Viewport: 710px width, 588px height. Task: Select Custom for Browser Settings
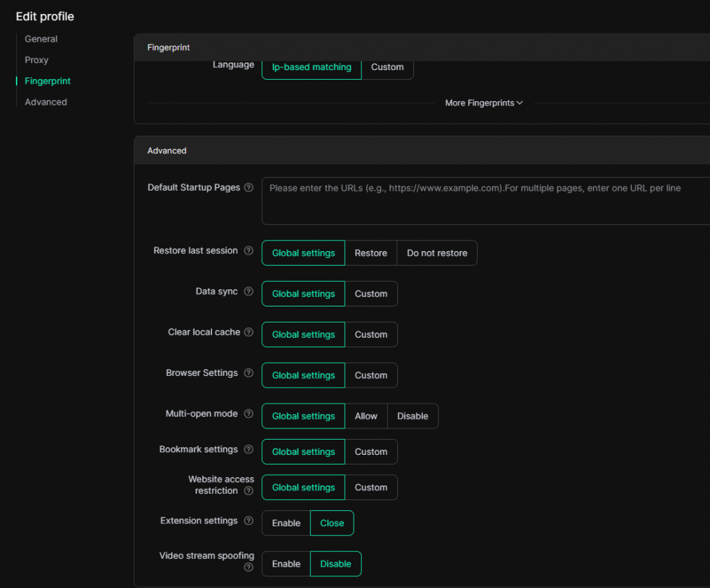(371, 376)
